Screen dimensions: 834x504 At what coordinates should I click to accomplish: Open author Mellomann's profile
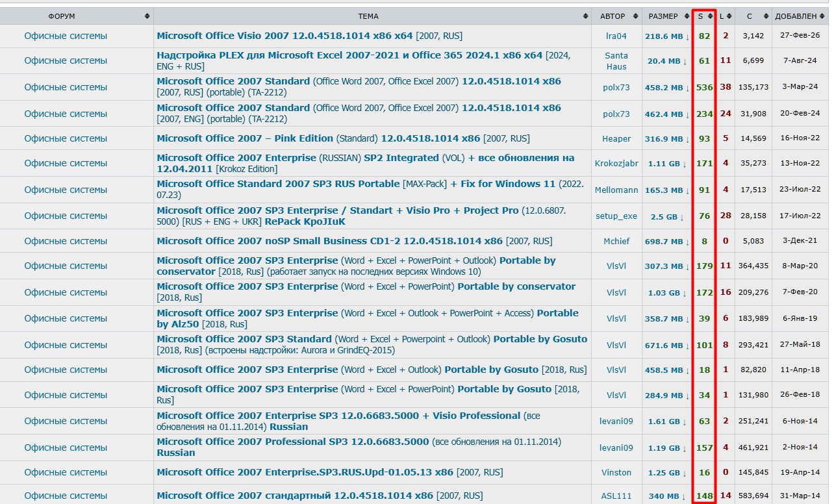pyautogui.click(x=616, y=190)
